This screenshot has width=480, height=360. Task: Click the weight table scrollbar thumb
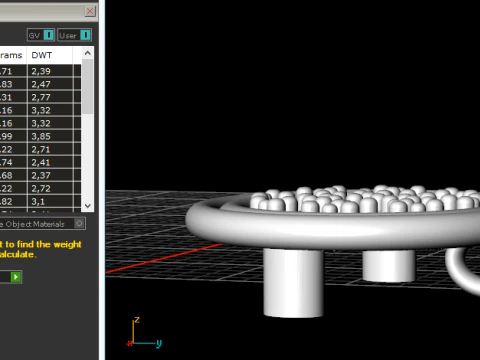point(88,87)
